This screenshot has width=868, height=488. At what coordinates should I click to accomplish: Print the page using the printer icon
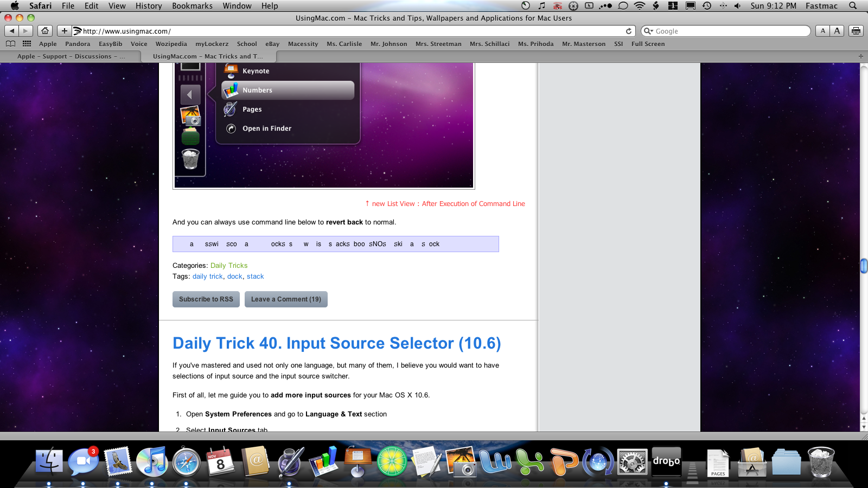point(856,31)
